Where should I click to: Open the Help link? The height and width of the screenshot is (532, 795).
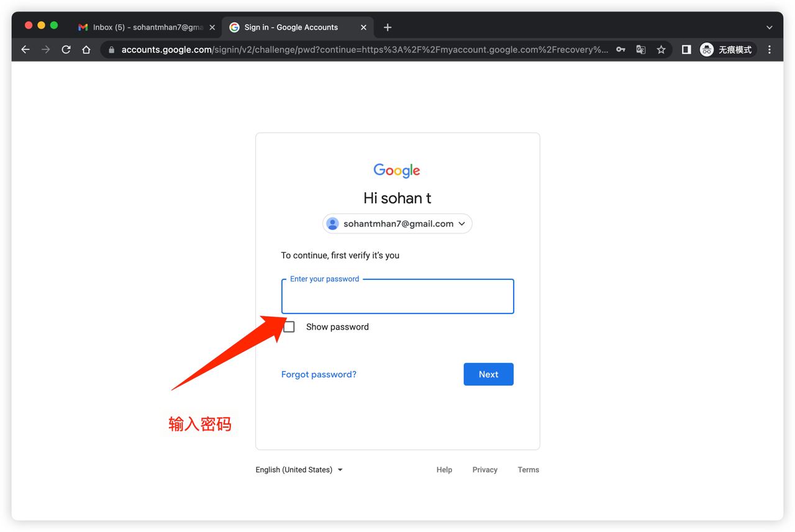[444, 470]
